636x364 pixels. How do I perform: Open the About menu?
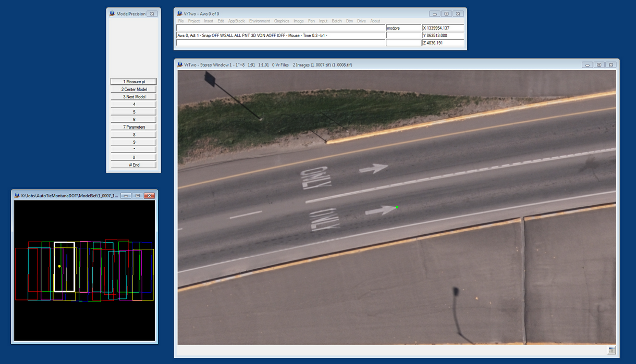coord(375,21)
